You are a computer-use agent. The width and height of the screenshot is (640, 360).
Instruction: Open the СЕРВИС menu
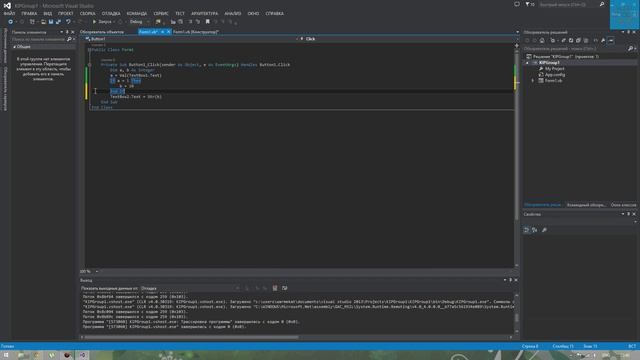[161, 13]
